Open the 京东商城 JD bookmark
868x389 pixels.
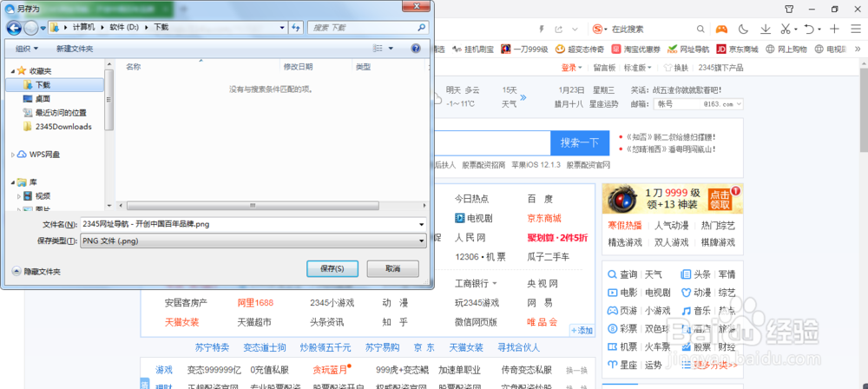[x=737, y=49]
